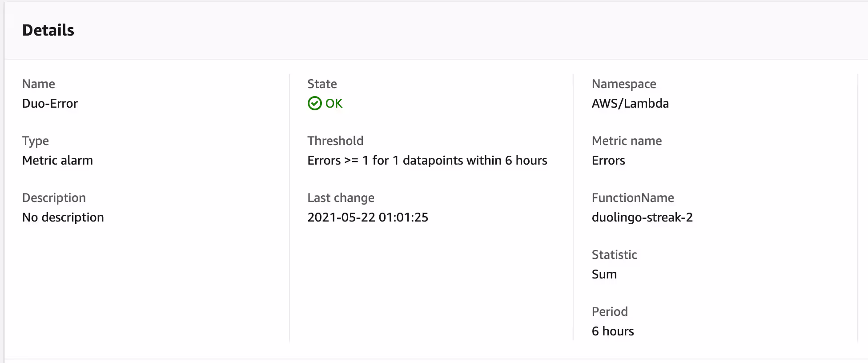Click the Threshold label
The height and width of the screenshot is (363, 868).
335,141
